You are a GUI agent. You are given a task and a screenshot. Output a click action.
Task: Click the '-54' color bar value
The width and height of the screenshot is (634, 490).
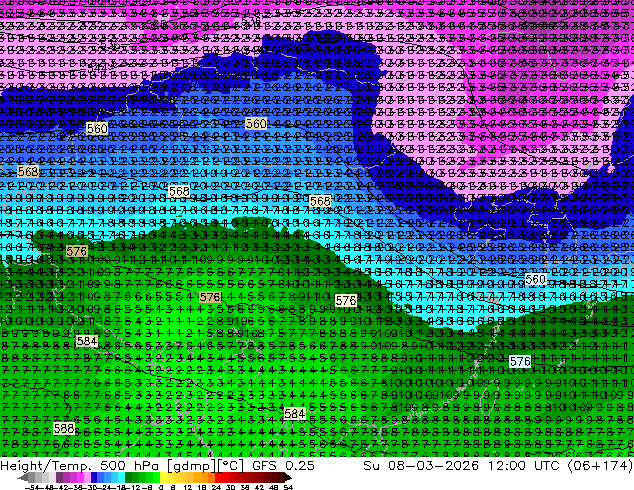(x=32, y=488)
